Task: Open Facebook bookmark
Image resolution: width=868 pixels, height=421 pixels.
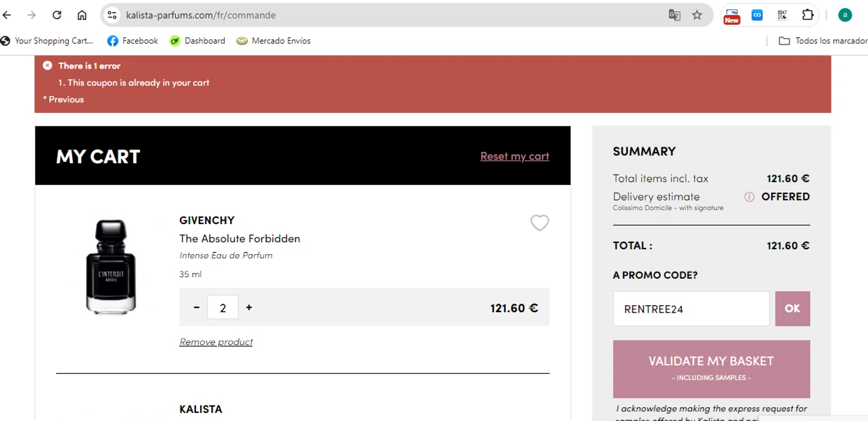Action: 133,41
